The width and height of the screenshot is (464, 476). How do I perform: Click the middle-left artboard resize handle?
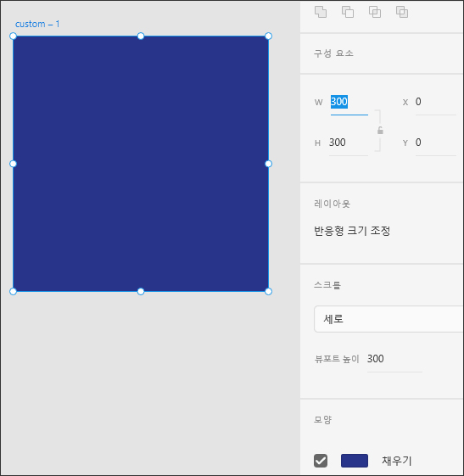pos(13,164)
